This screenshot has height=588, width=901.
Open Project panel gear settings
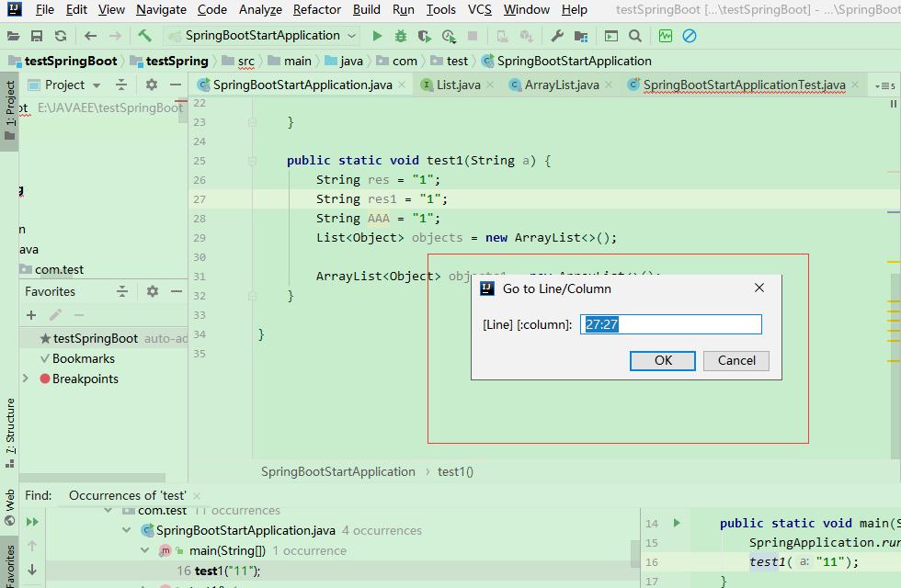(x=152, y=85)
